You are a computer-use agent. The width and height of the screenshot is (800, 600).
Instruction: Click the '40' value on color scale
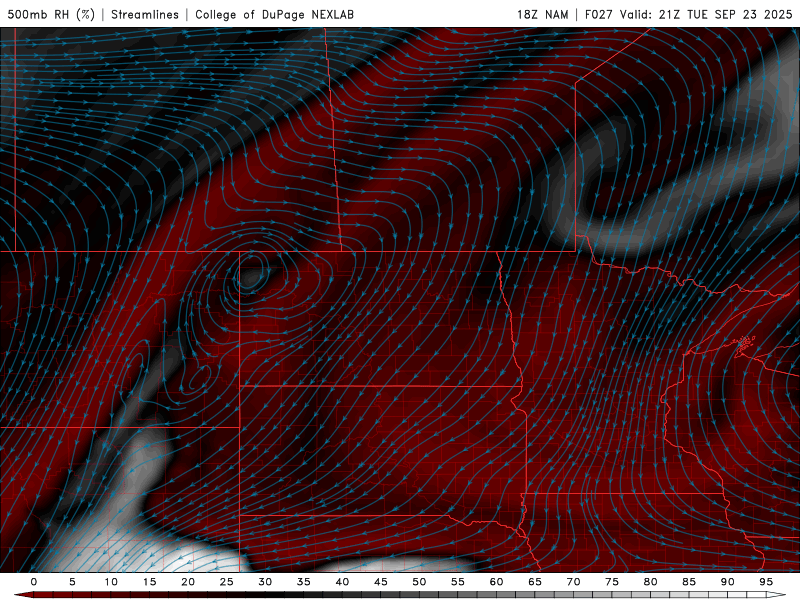pos(342,582)
